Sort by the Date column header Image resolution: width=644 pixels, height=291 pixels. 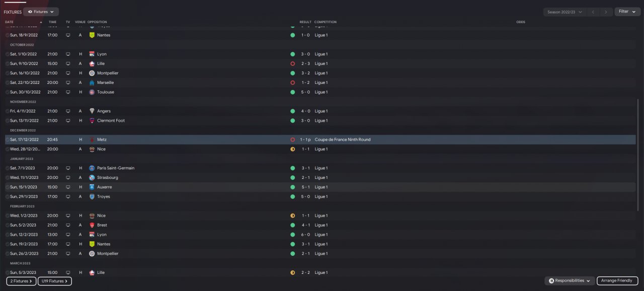point(9,22)
